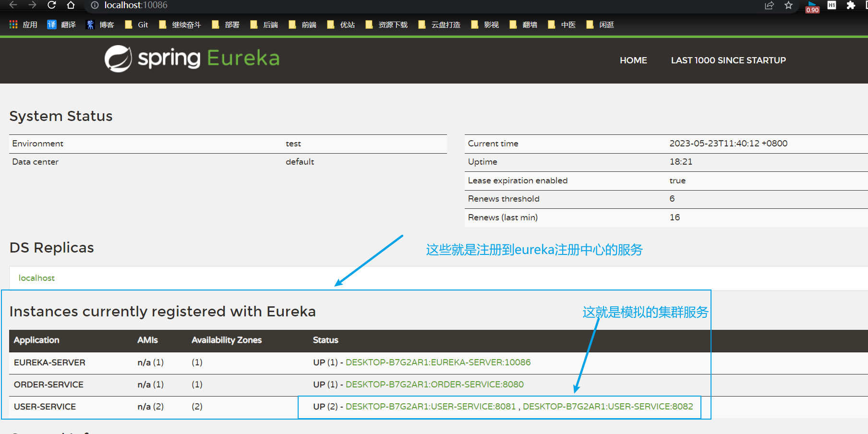The image size is (868, 434).
Task: Expand the 影视 bookmark folder
Action: [484, 24]
